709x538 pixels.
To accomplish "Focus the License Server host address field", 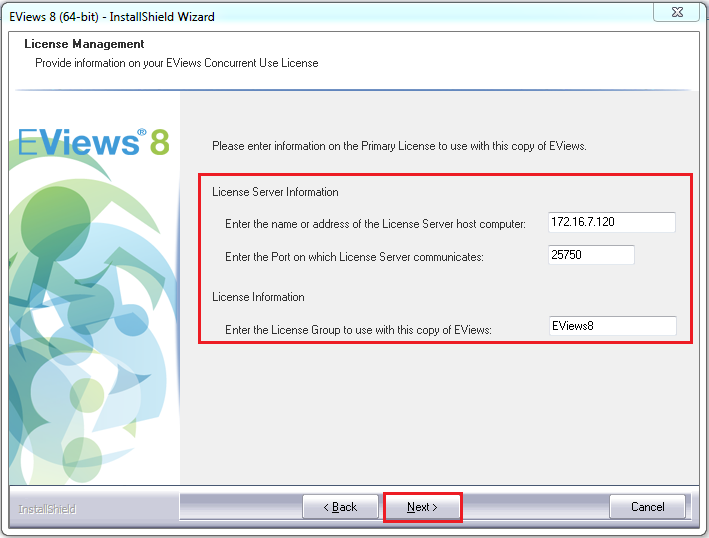I will [612, 222].
